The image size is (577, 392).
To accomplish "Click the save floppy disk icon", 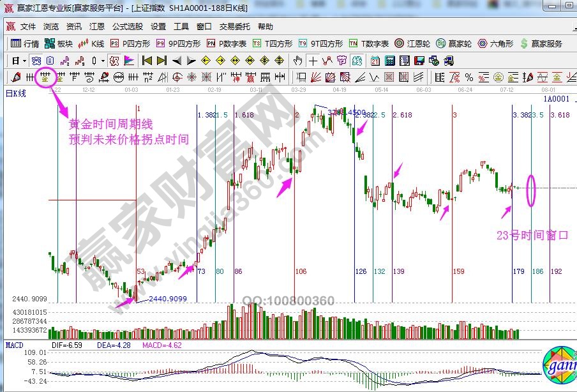I will pyautogui.click(x=419, y=61).
